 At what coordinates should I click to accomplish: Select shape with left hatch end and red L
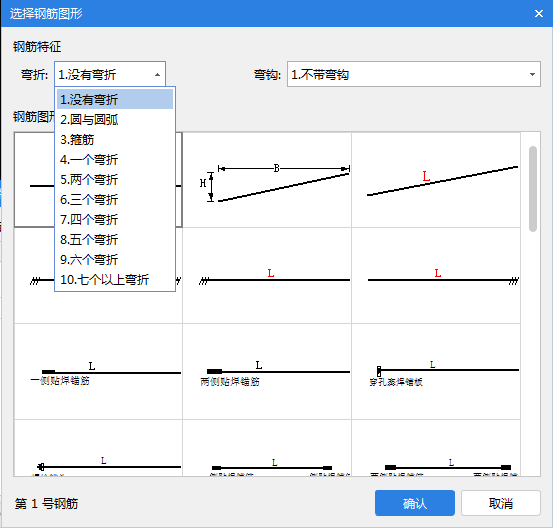[267, 275]
